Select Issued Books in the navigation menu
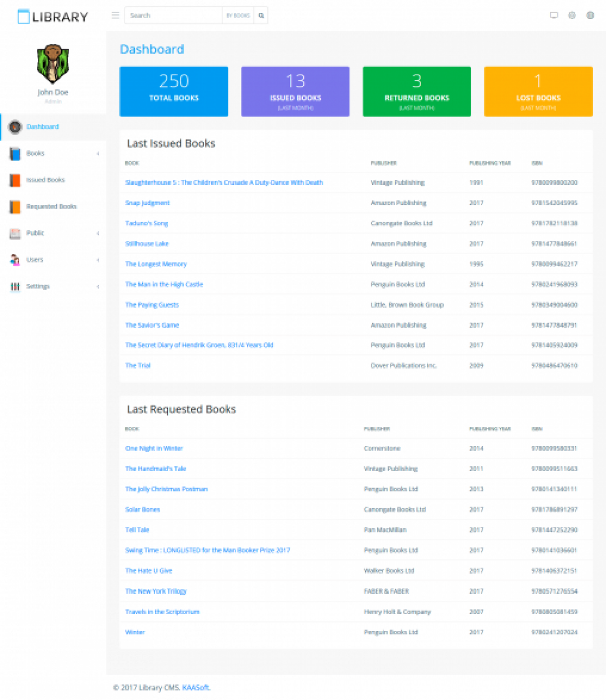The height and width of the screenshot is (700, 606). 45,180
